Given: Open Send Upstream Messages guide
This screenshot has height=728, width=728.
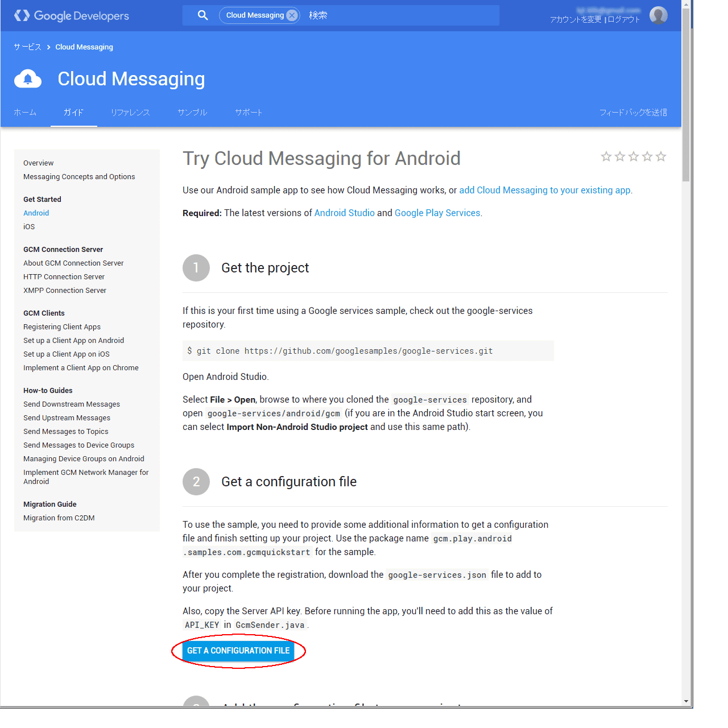Looking at the screenshot, I should [x=67, y=418].
